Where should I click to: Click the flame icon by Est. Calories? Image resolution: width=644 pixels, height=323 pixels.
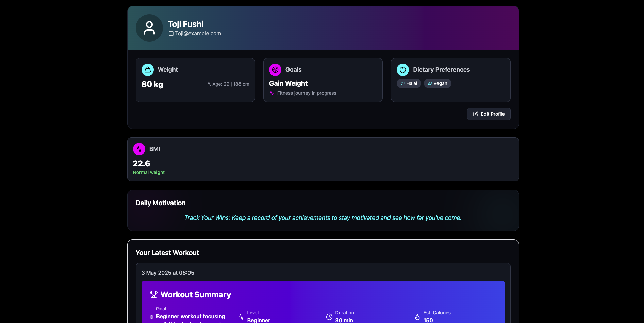[417, 317]
